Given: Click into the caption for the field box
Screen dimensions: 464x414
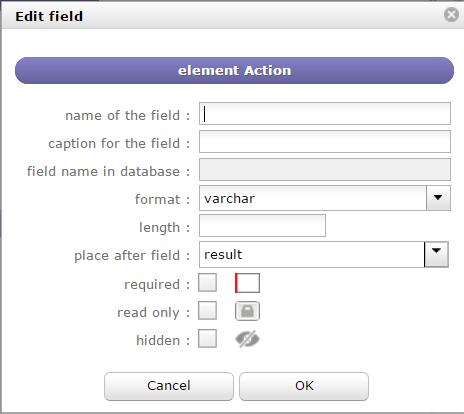Looking at the screenshot, I should [x=325, y=142].
